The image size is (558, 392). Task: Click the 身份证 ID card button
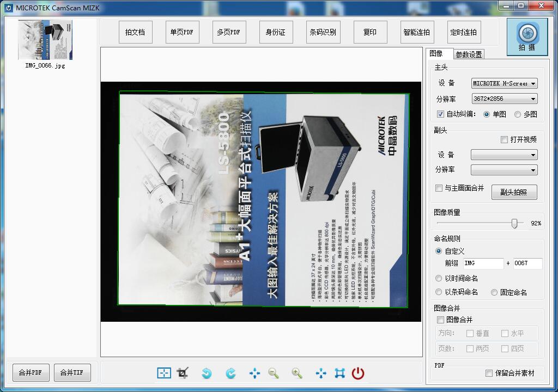[276, 32]
